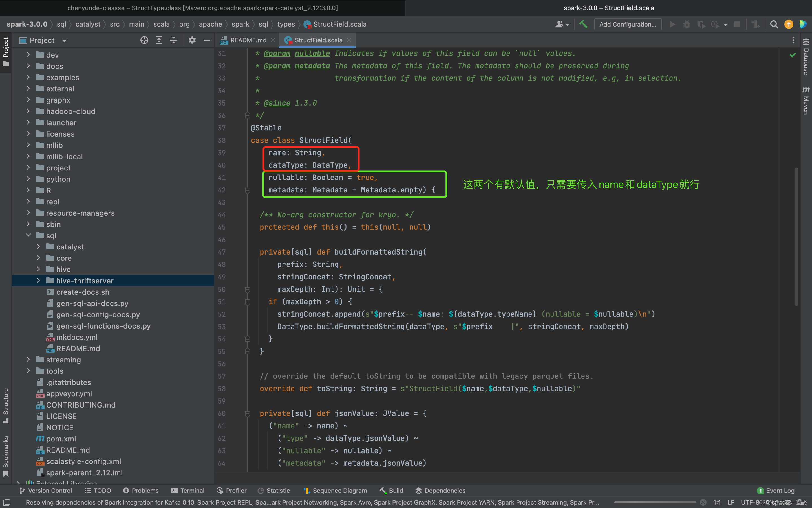
Task: Open Project panel settings gear
Action: click(x=192, y=40)
